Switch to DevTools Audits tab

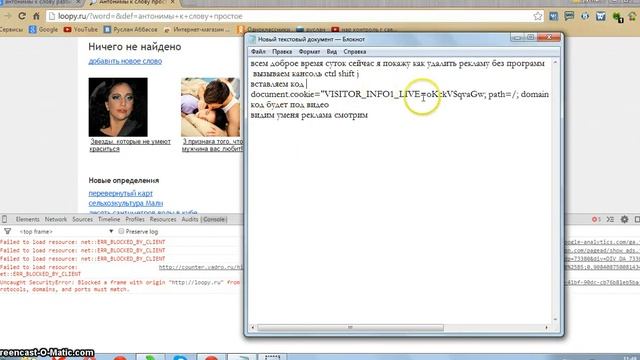coord(189,220)
